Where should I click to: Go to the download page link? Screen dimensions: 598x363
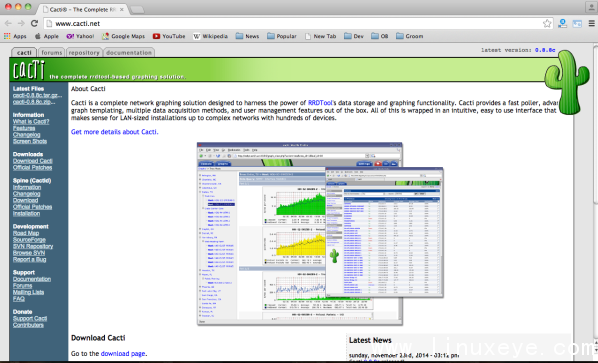point(123,353)
